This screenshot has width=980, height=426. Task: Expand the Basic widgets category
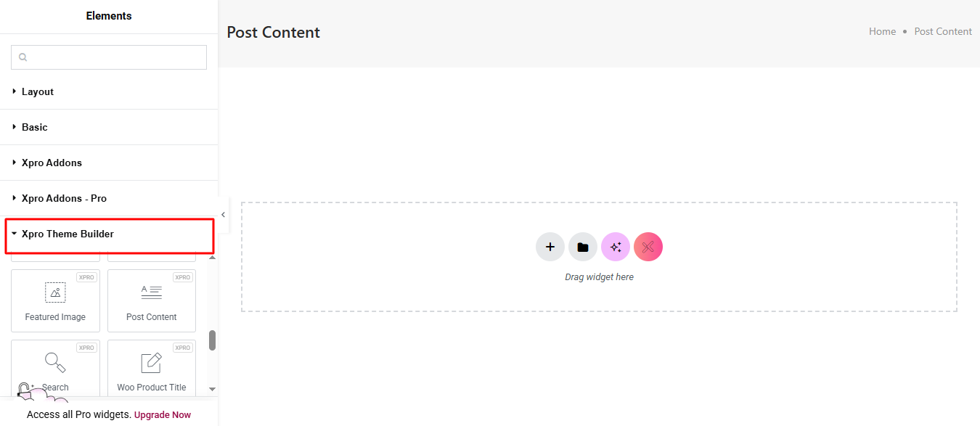pyautogui.click(x=35, y=128)
